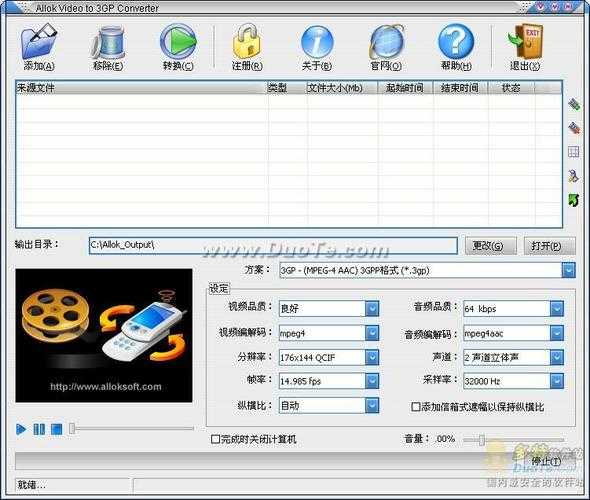Click the 来源文件 column header

click(x=141, y=88)
